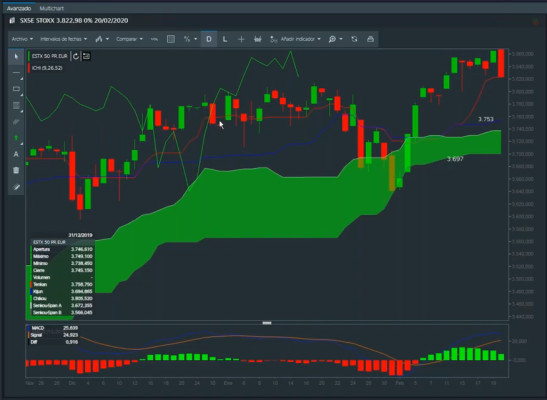Reload the ESTX 50 PR.EUR series
This screenshot has height=400, width=547.
(76, 56)
